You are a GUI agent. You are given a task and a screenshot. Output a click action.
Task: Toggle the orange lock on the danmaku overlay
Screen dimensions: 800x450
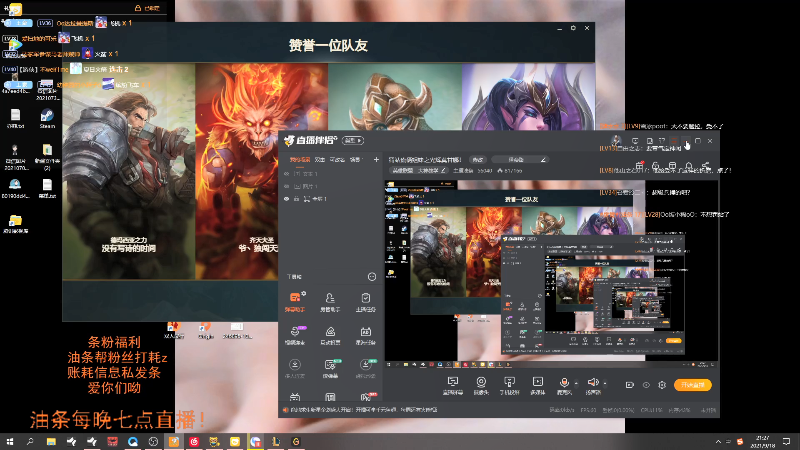(137, 8)
